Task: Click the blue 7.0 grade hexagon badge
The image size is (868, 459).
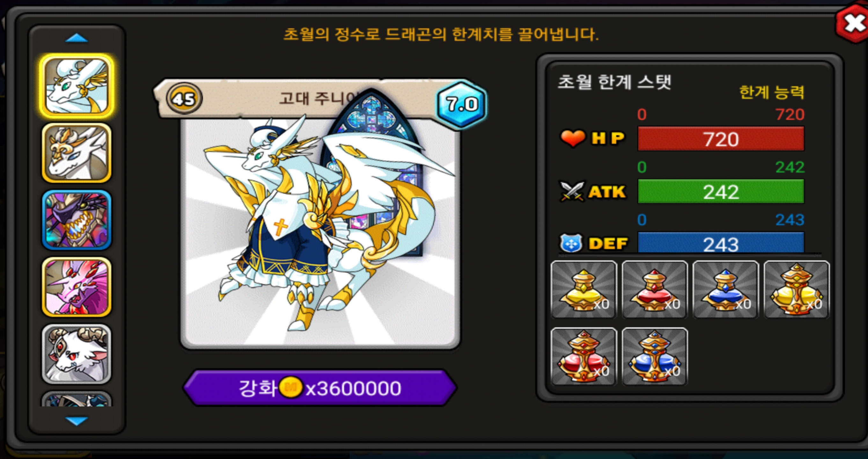Action: [x=462, y=104]
